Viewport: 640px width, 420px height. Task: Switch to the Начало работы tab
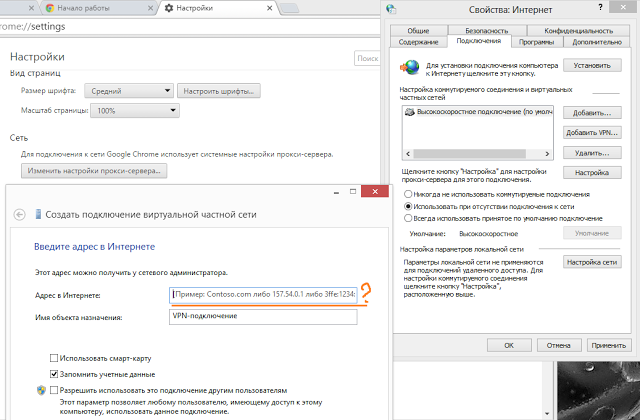98,8
